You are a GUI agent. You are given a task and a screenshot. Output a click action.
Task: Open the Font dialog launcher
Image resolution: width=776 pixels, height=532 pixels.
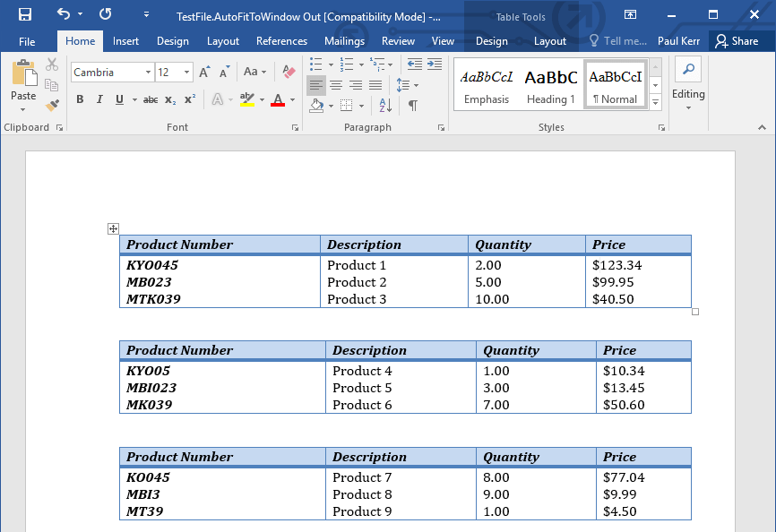coord(296,127)
